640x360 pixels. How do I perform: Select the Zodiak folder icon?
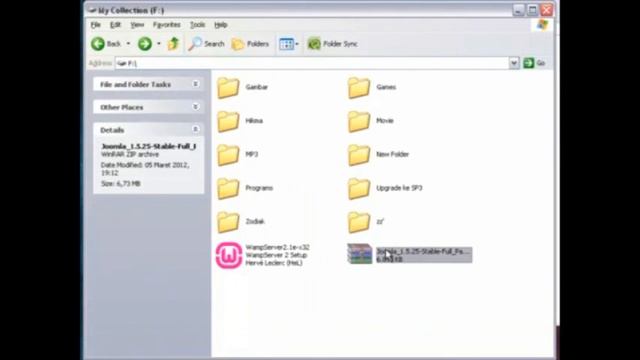[228, 222]
